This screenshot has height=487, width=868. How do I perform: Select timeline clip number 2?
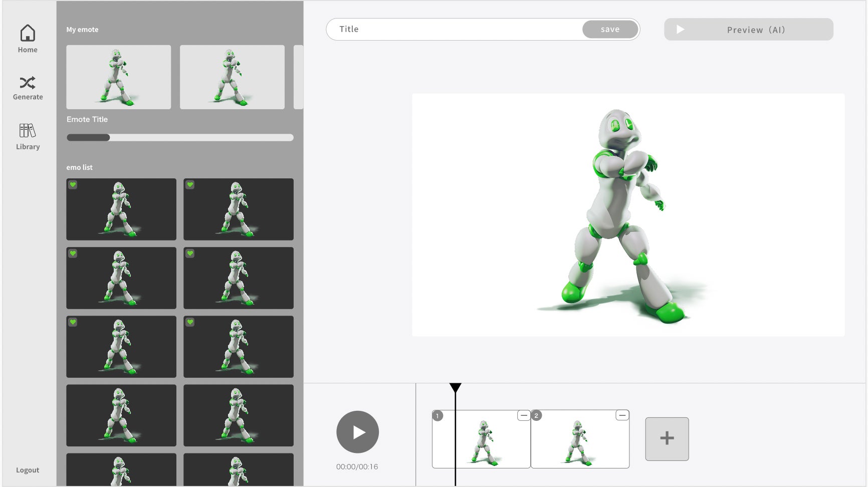coord(580,439)
